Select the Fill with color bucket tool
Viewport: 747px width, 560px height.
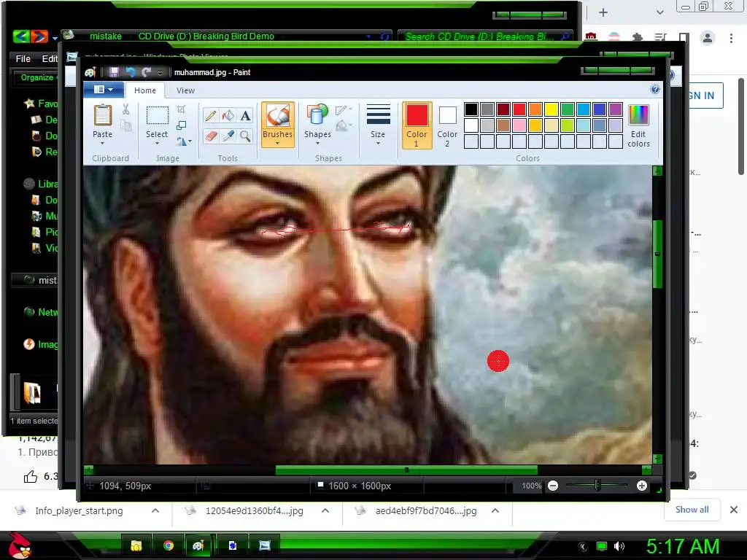228,116
